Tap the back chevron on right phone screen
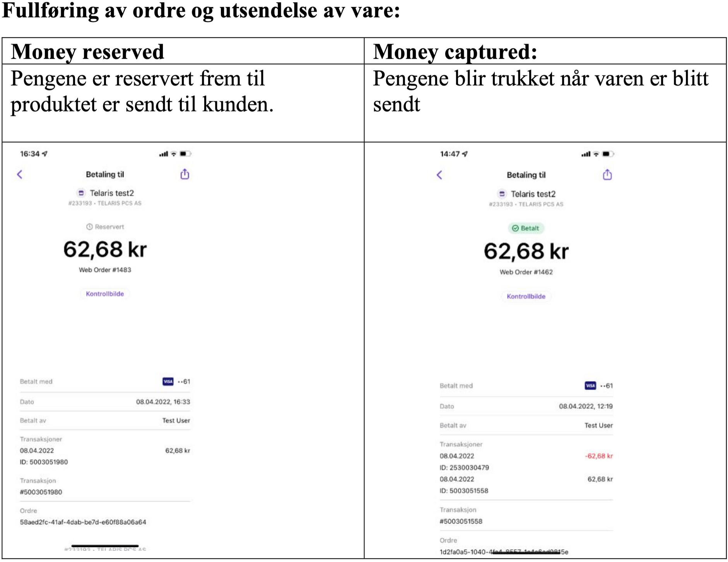The image size is (728, 562). [x=439, y=175]
